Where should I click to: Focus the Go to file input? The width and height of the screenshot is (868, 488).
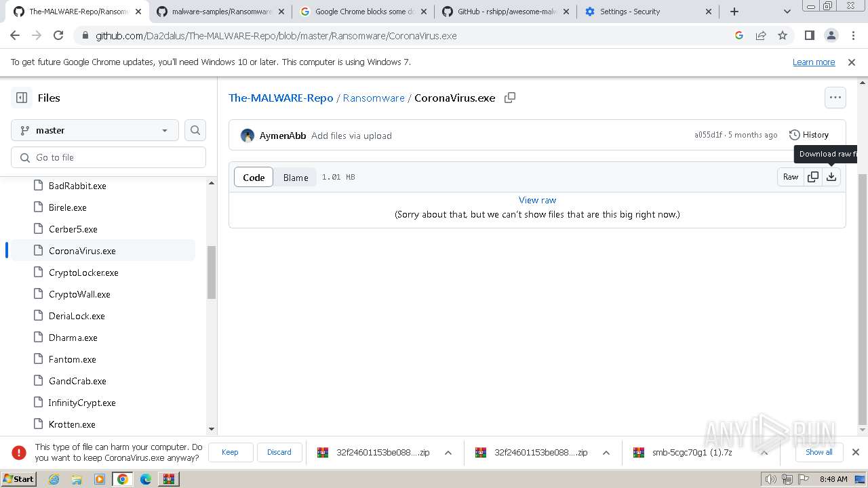coord(108,157)
